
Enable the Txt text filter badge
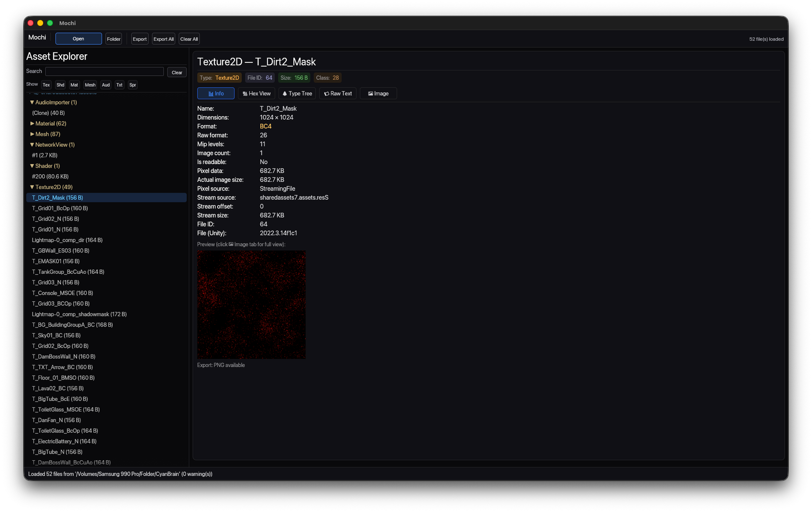point(119,85)
